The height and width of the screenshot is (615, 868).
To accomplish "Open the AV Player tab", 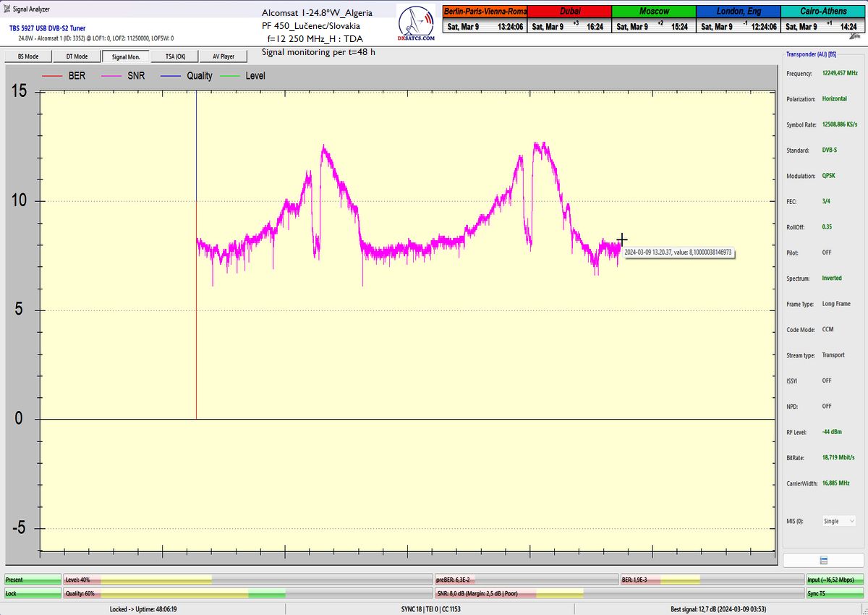I will click(x=224, y=56).
